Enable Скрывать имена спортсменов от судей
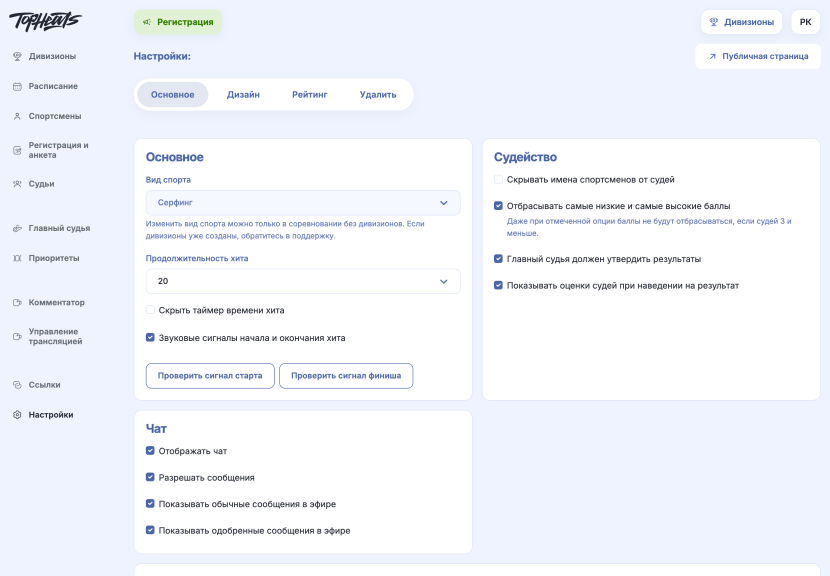The width and height of the screenshot is (830, 576). click(x=498, y=179)
